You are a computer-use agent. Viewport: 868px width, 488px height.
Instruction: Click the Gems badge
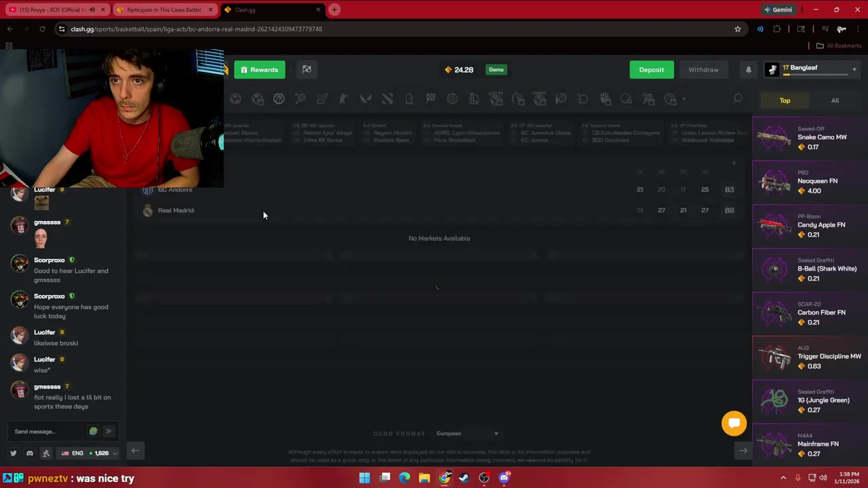tap(496, 70)
